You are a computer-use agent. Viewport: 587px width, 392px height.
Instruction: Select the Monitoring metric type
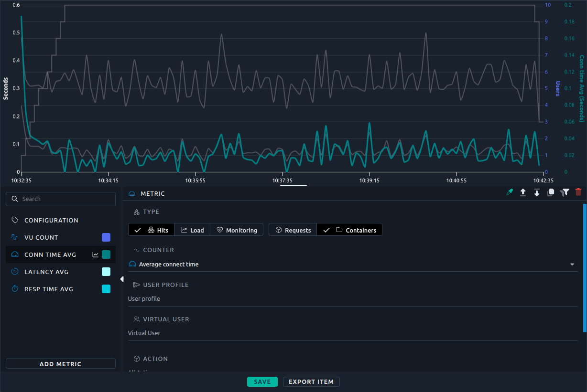point(237,230)
